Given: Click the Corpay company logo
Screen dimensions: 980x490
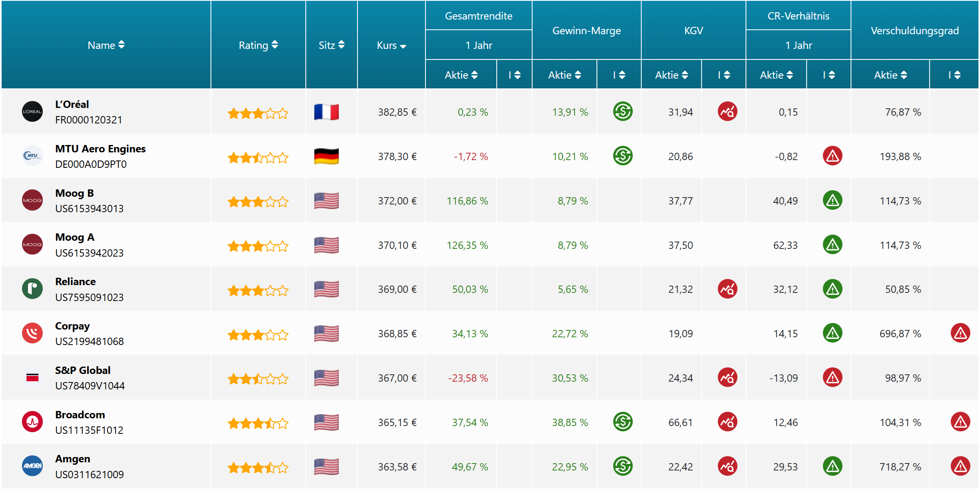Looking at the screenshot, I should [32, 333].
